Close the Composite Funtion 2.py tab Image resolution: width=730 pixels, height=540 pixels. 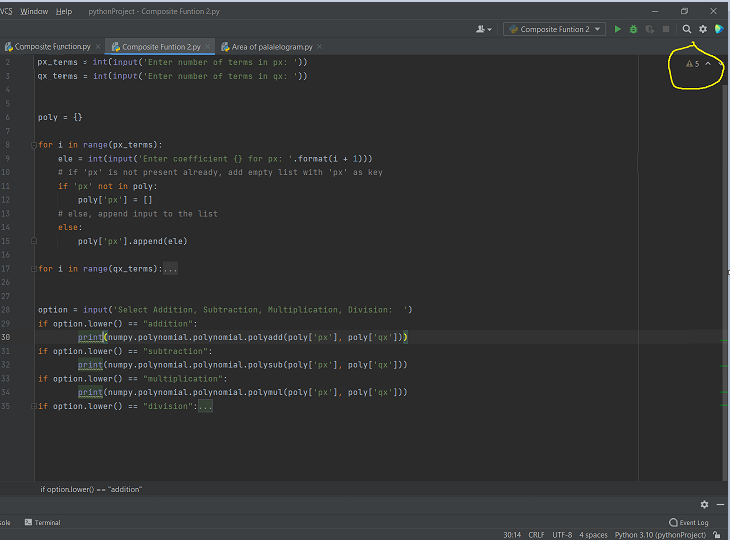(x=208, y=47)
